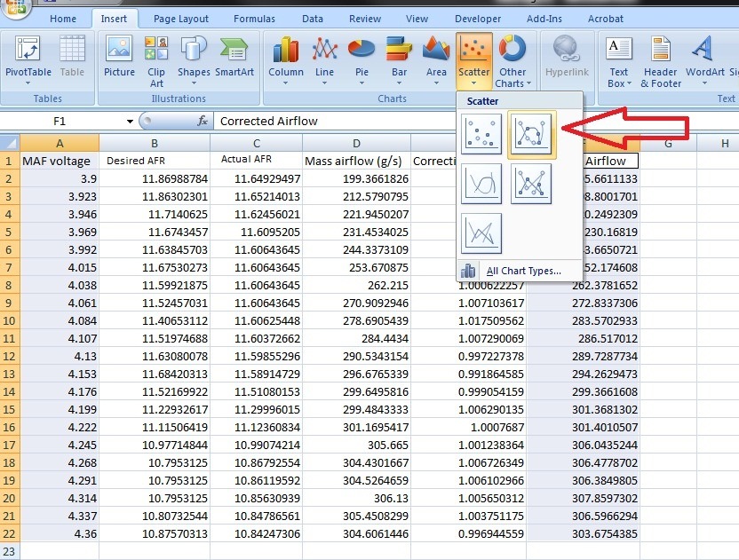This screenshot has height=560, width=739.
Task: Open the Bar chart gallery
Action: coord(399,60)
